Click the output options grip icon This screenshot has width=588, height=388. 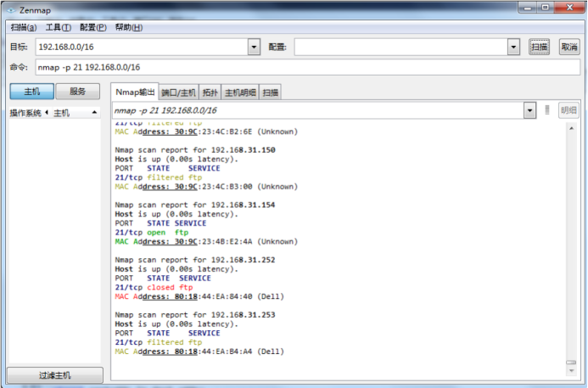coord(547,110)
